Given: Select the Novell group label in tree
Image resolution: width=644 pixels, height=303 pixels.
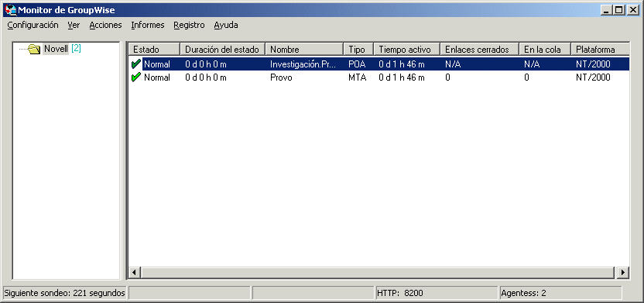Looking at the screenshot, I should pyautogui.click(x=56, y=49).
